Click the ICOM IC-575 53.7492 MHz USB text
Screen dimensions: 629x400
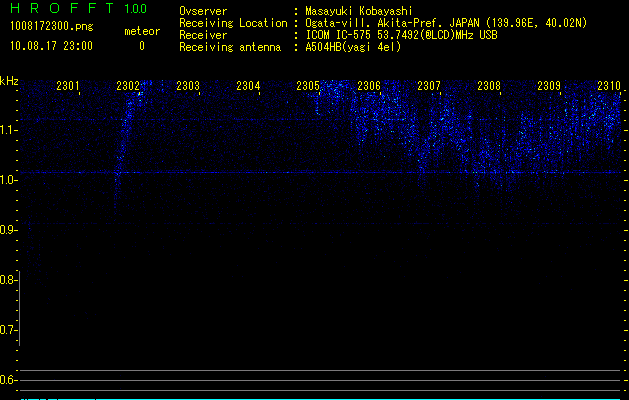point(401,35)
